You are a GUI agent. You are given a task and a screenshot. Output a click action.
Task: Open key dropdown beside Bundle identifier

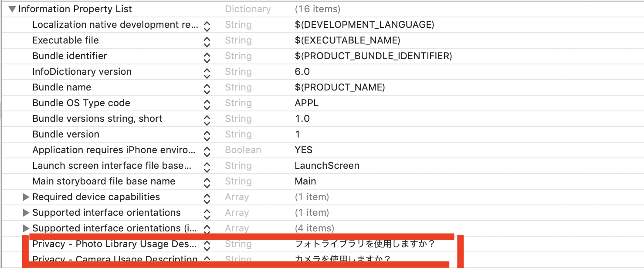point(207,56)
